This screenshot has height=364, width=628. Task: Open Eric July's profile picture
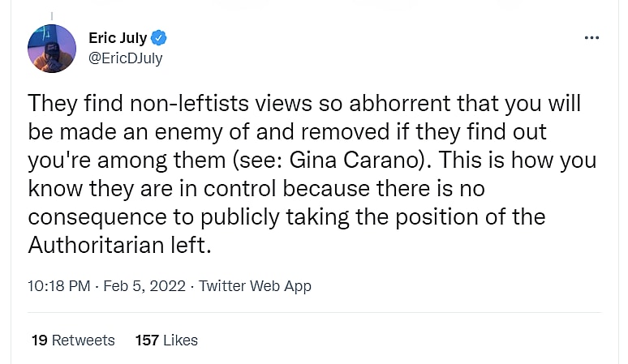click(52, 49)
